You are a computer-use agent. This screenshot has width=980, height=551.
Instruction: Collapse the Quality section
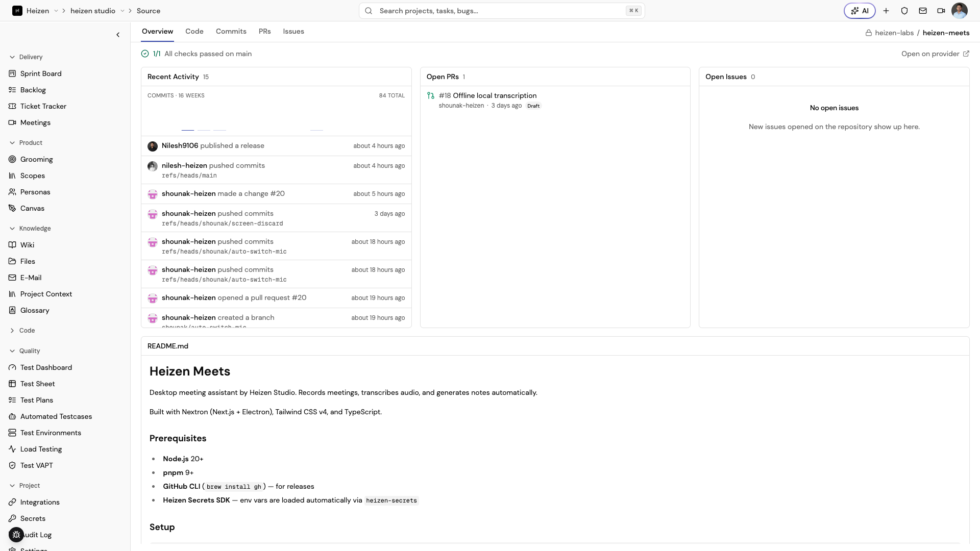click(24, 351)
